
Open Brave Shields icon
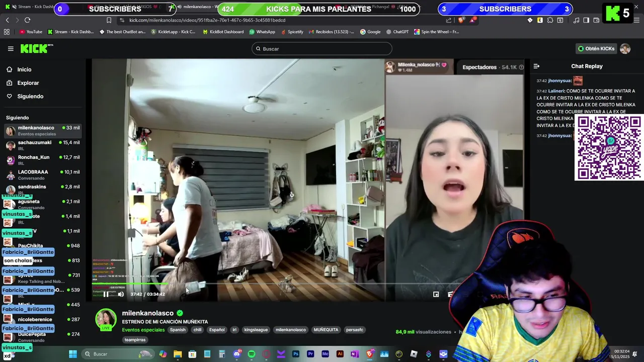[x=461, y=20]
